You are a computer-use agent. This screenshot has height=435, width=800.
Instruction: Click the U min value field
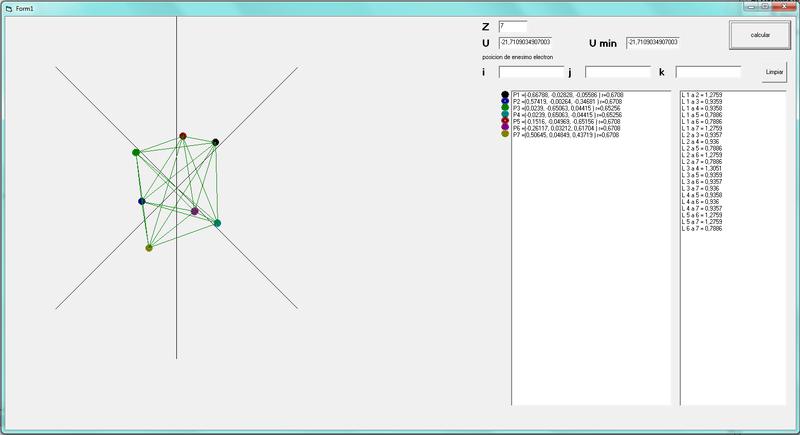click(x=653, y=43)
